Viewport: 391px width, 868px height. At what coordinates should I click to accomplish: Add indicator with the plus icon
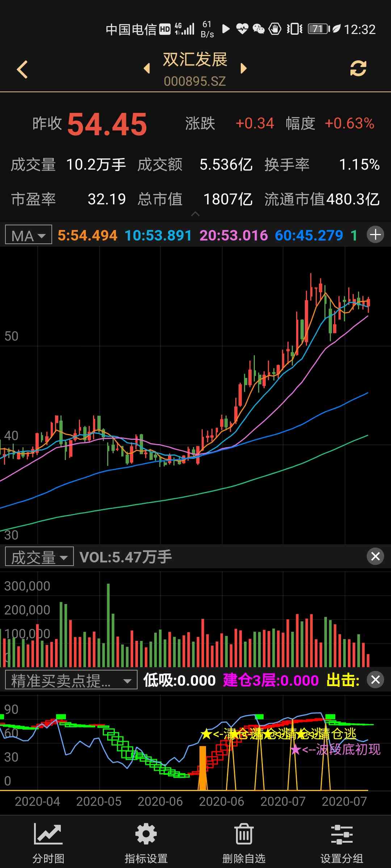(x=375, y=235)
